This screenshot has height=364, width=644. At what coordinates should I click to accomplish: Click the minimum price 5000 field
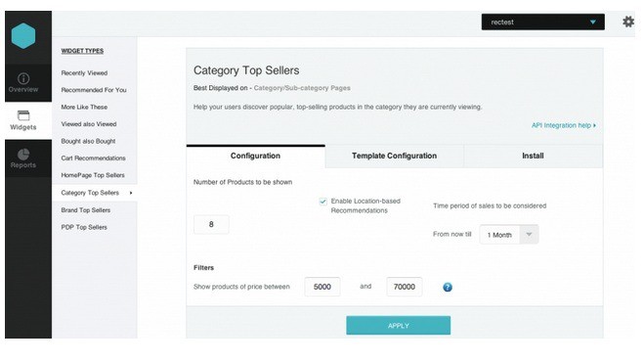point(322,287)
